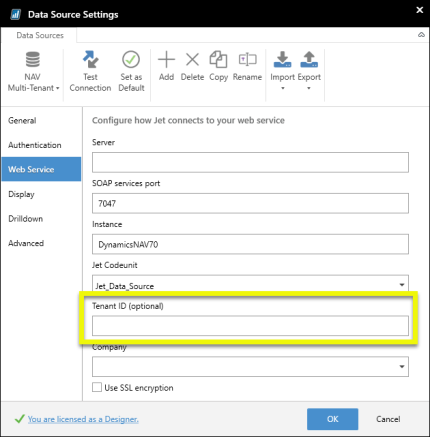Focus the Tenant ID input field
The image size is (430, 437).
[250, 326]
